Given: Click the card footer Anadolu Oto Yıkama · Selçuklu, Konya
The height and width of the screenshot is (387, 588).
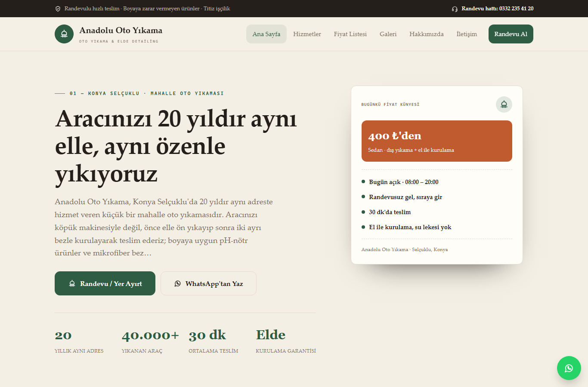Looking at the screenshot, I should click(x=405, y=249).
